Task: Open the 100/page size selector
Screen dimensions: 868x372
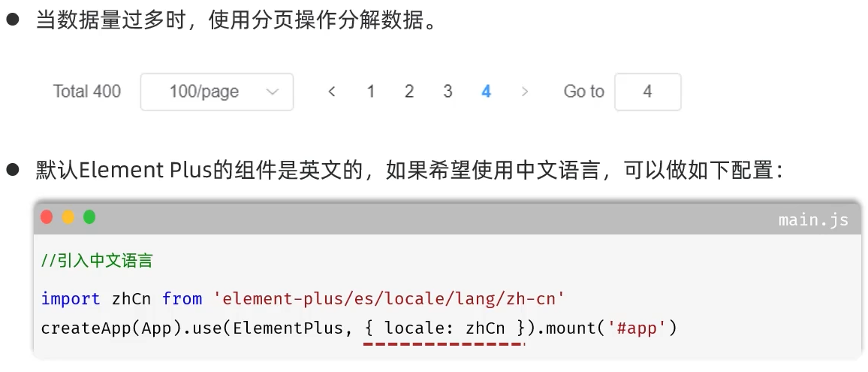Action: click(x=216, y=92)
